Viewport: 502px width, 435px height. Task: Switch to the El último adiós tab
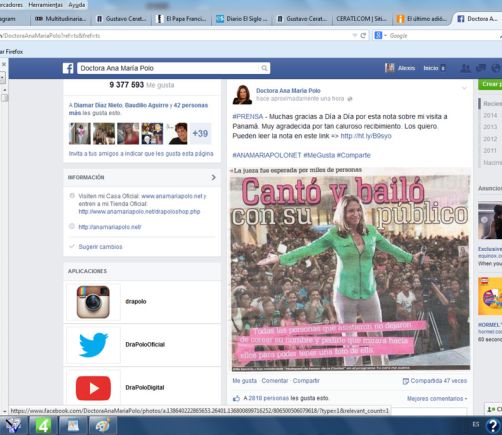point(422,19)
